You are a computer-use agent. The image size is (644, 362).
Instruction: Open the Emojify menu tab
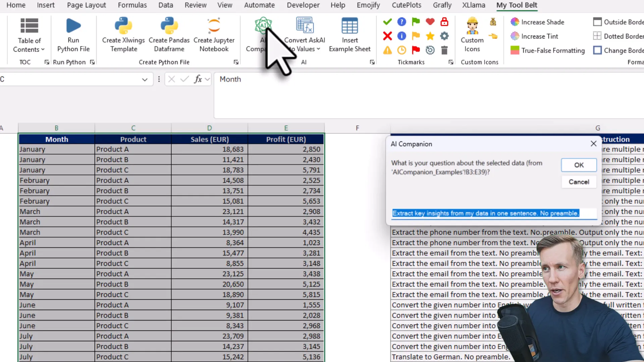368,5
